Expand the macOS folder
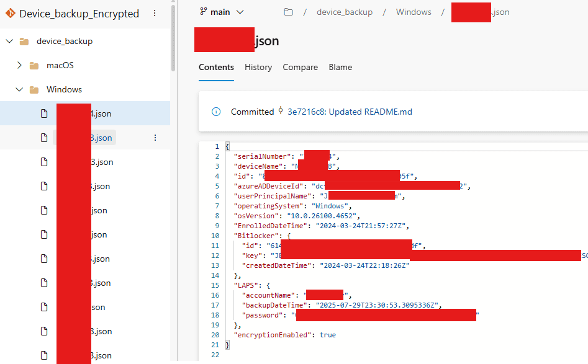 pos(19,65)
